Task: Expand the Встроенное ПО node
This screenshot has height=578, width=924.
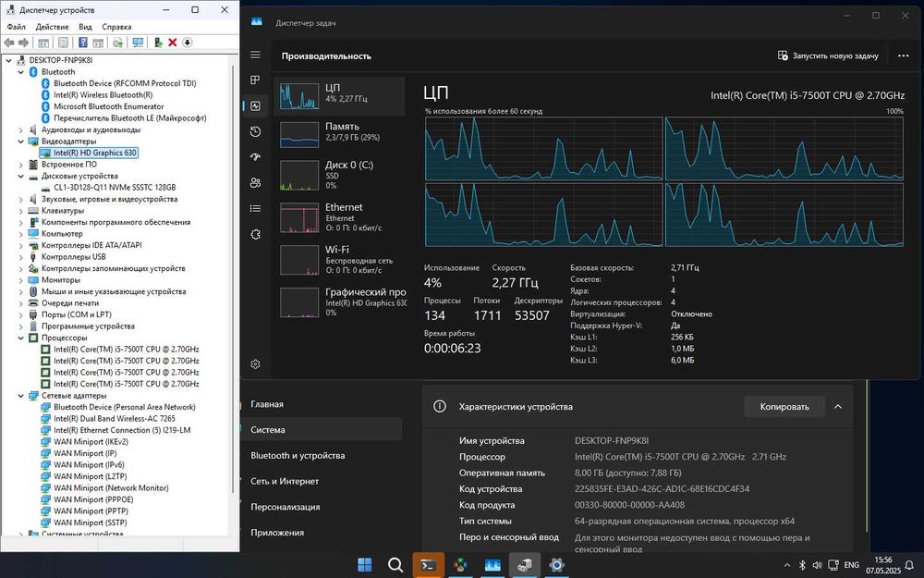Action: (x=21, y=165)
